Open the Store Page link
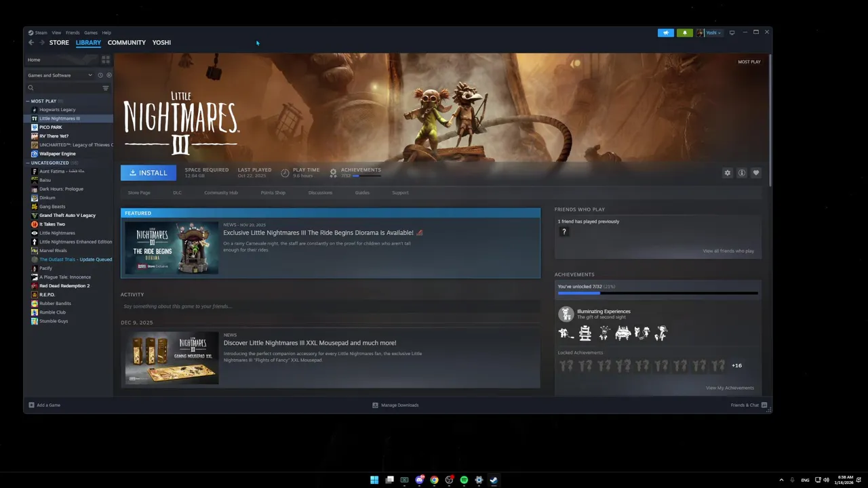The image size is (868, 488). [x=139, y=192]
